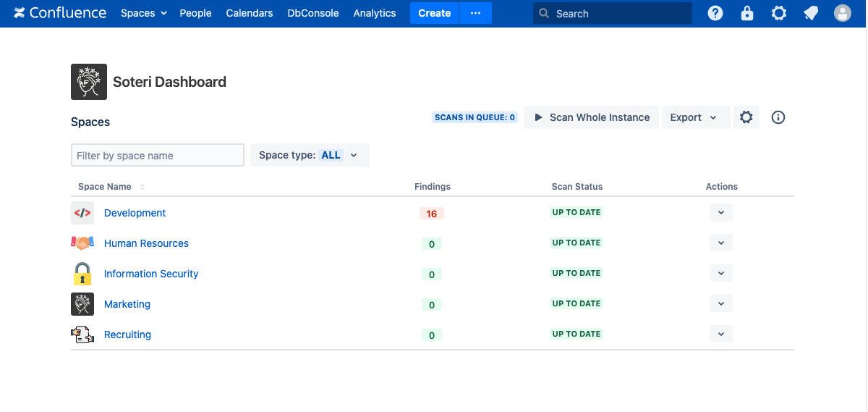Click the Filter by space name field
Viewport: 868px width, 412px height.
[157, 155]
